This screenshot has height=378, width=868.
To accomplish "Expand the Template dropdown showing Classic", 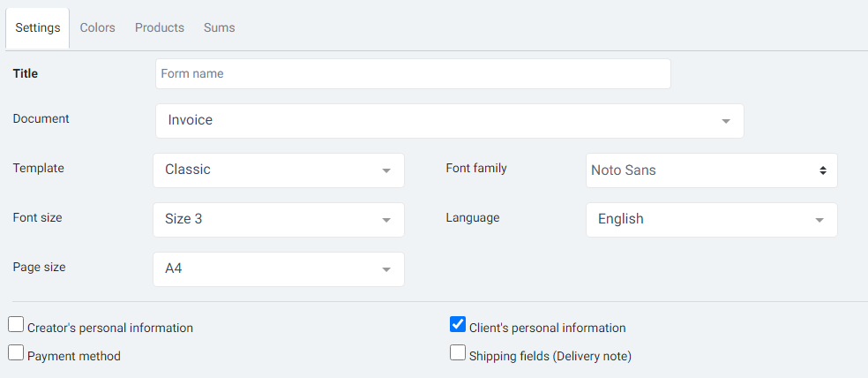I will [x=278, y=170].
